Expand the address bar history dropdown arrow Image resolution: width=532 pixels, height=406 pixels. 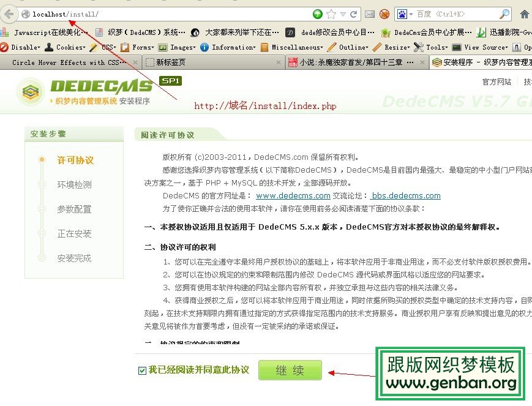(x=343, y=14)
